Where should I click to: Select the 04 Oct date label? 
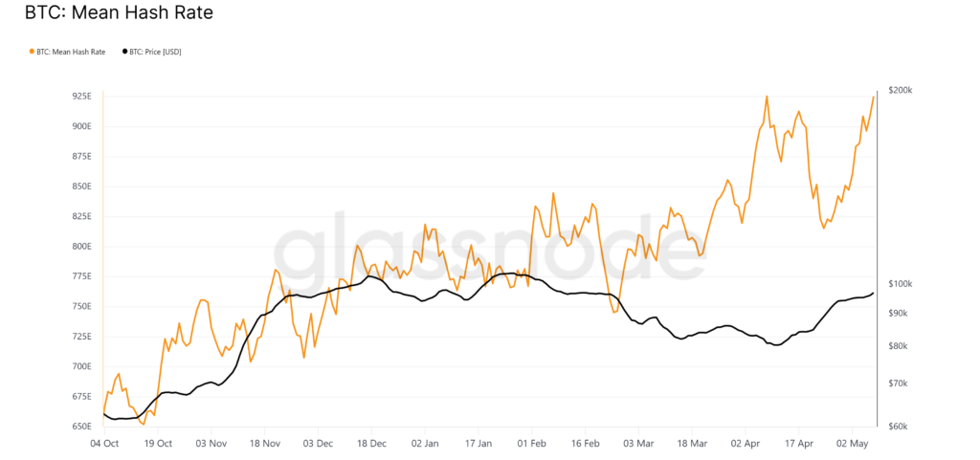[x=103, y=444]
